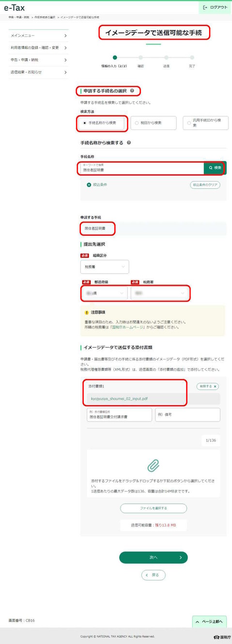Open the 組織区分 税務署 dropdown
This screenshot has width=232, height=644.
point(105,266)
